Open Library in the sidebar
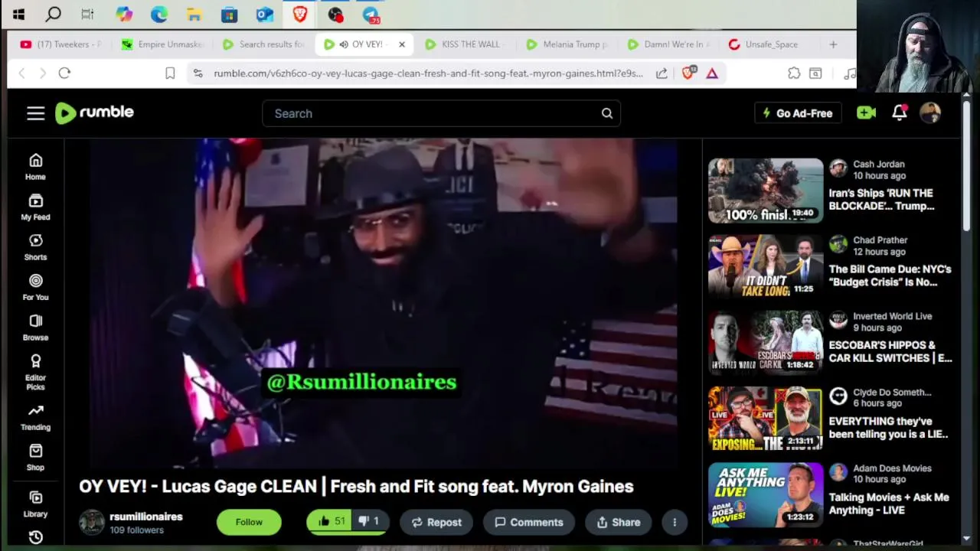The width and height of the screenshot is (980, 551). 35,504
